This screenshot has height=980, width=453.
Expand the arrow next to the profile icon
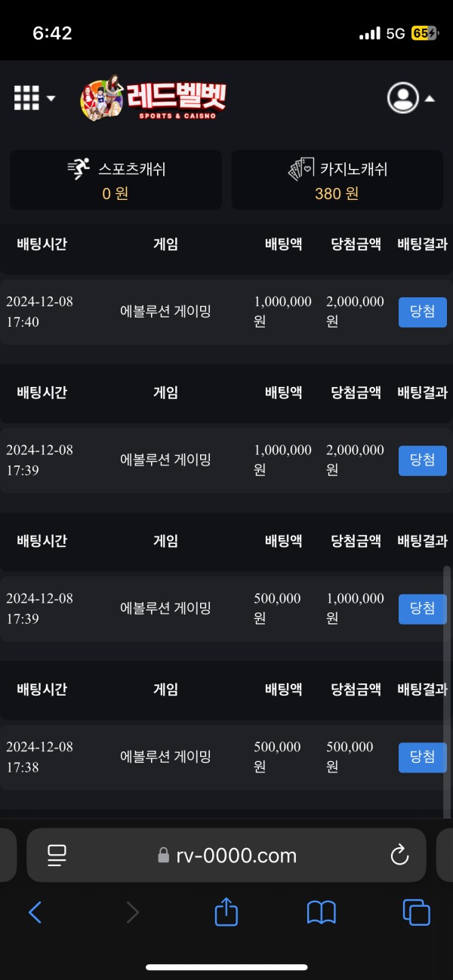coord(430,99)
